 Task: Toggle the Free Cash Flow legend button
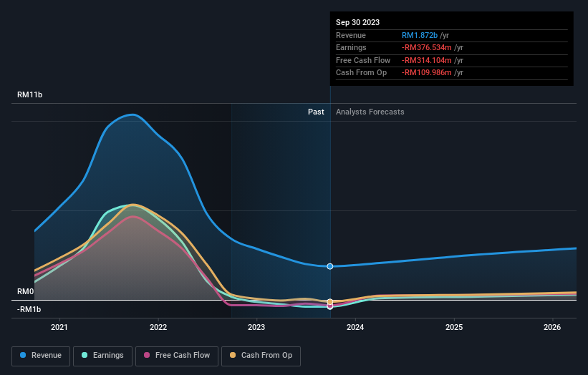[177, 356]
